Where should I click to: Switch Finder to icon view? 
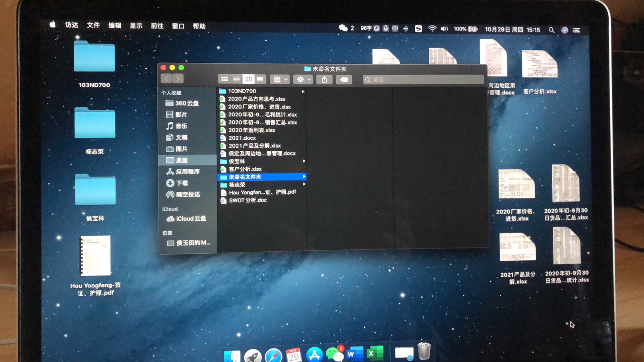click(x=224, y=79)
